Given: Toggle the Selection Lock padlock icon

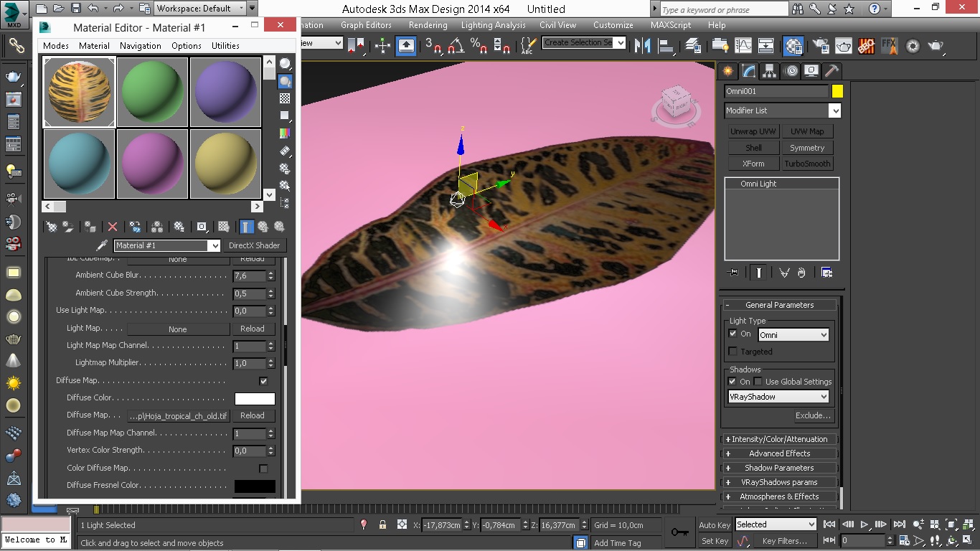Looking at the screenshot, I should 383,525.
